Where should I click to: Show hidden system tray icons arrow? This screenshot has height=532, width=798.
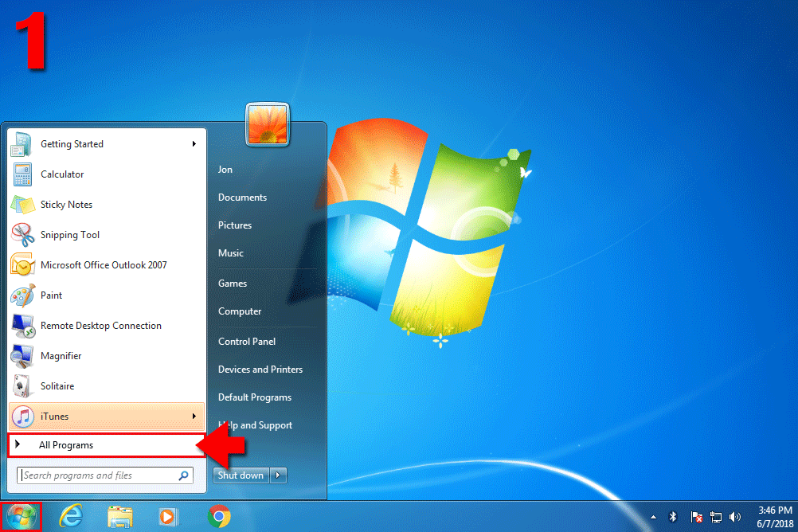[655, 517]
